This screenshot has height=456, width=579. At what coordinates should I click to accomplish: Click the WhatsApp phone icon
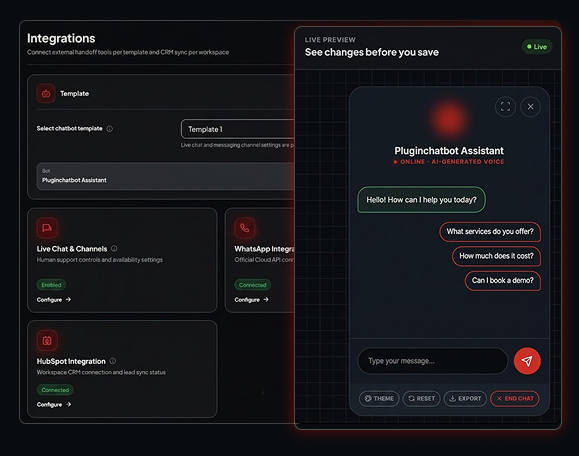pos(245,228)
